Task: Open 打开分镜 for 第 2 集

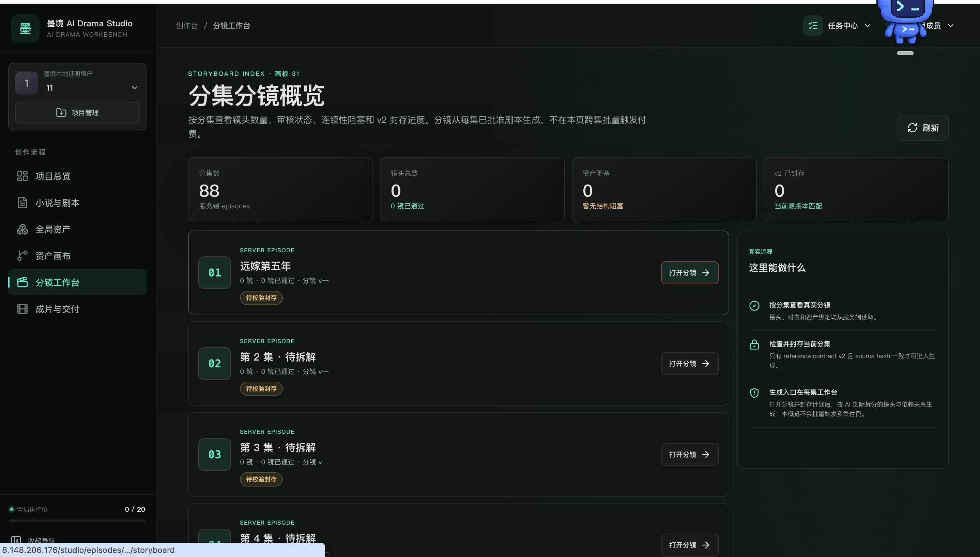Action: pyautogui.click(x=690, y=363)
